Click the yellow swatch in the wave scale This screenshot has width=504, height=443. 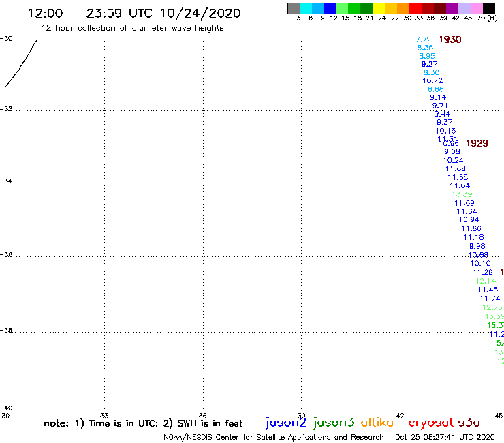click(x=379, y=8)
